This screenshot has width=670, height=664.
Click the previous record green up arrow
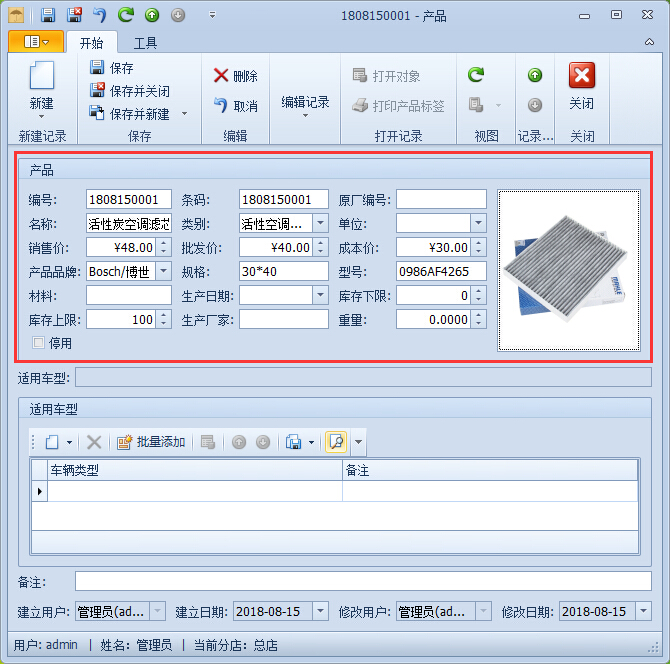click(535, 75)
